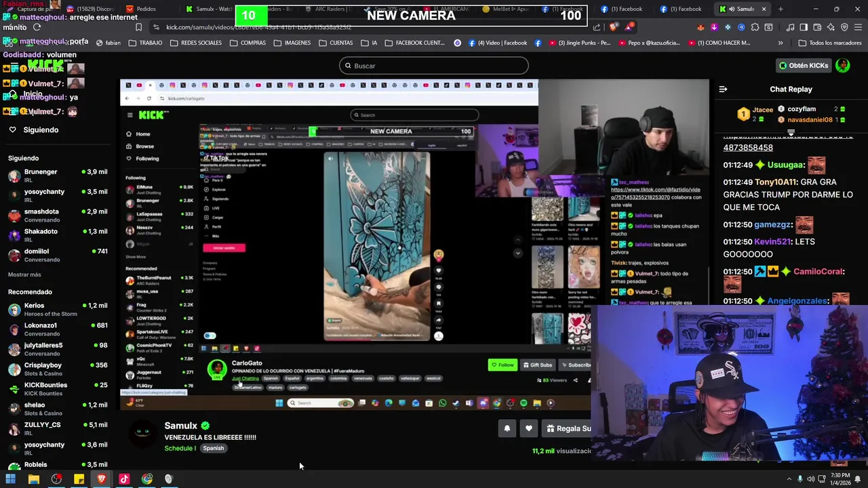
Task: Toggle the heart follow button for Samulx
Action: coord(529,428)
